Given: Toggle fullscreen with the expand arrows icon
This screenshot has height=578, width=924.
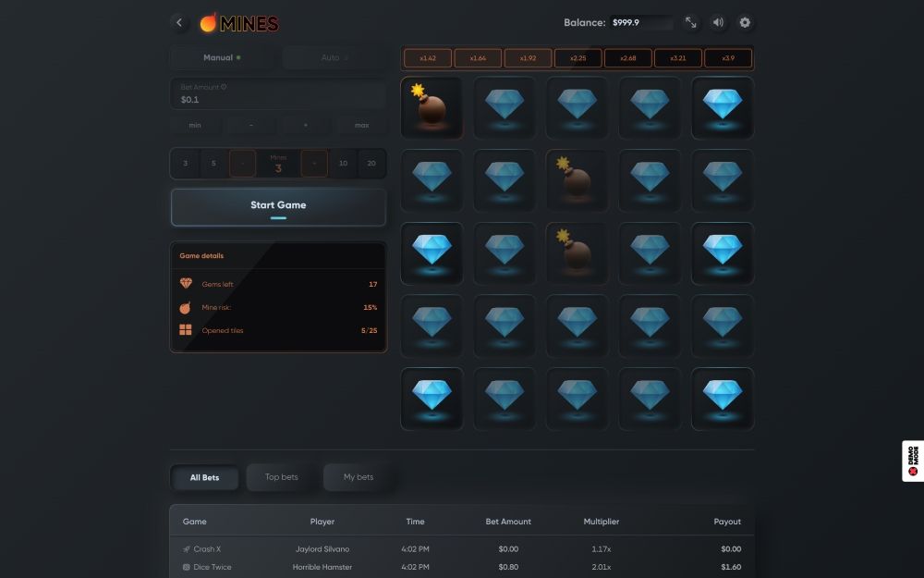Looking at the screenshot, I should 690,22.
